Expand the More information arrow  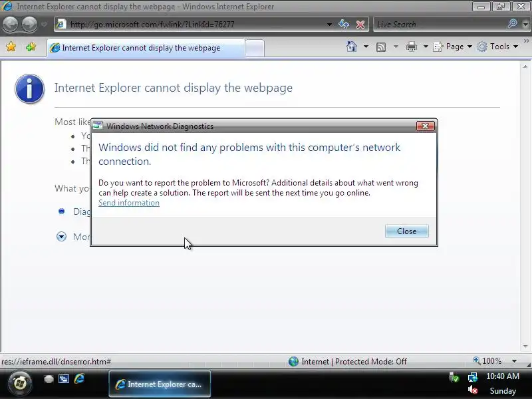point(61,237)
